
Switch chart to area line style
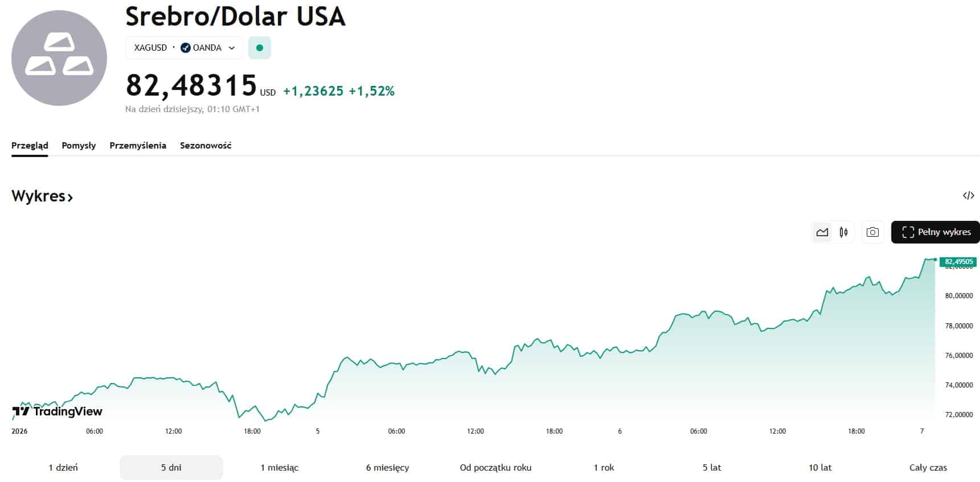822,232
